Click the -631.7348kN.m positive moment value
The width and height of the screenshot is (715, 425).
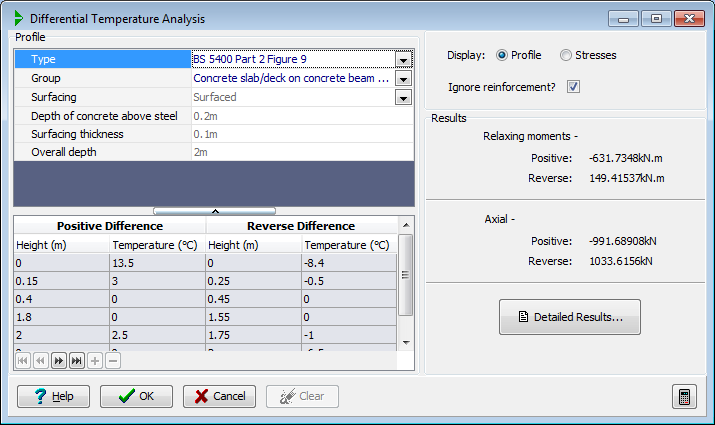[626, 158]
